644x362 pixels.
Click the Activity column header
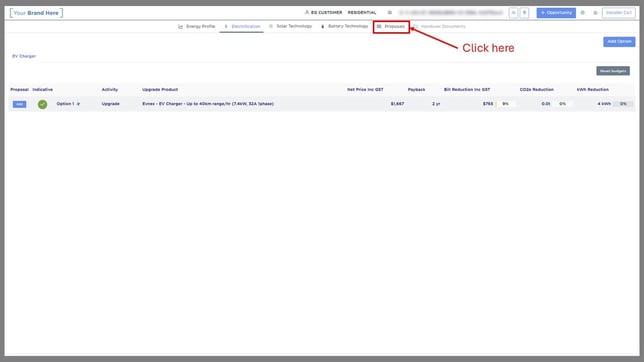pyautogui.click(x=110, y=90)
